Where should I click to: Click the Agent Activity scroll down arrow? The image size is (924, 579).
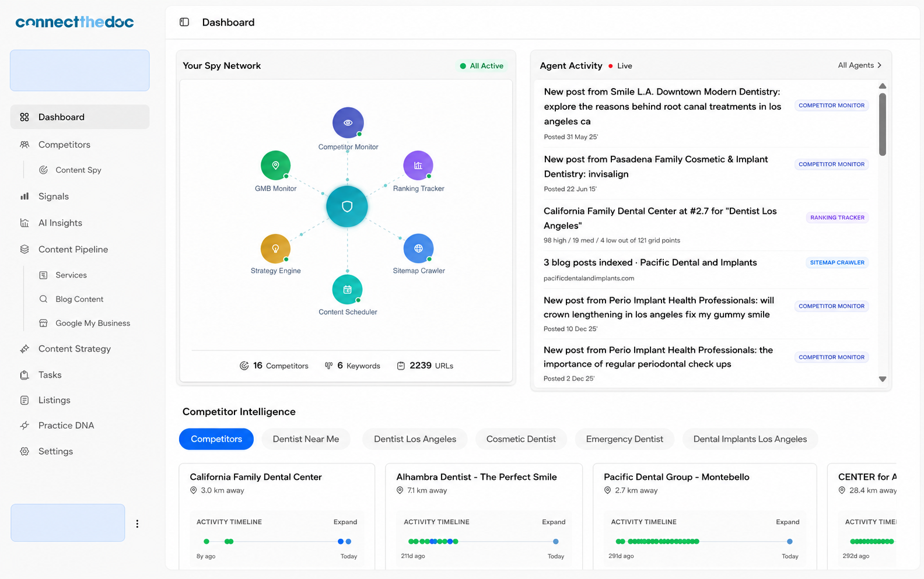[x=883, y=379]
